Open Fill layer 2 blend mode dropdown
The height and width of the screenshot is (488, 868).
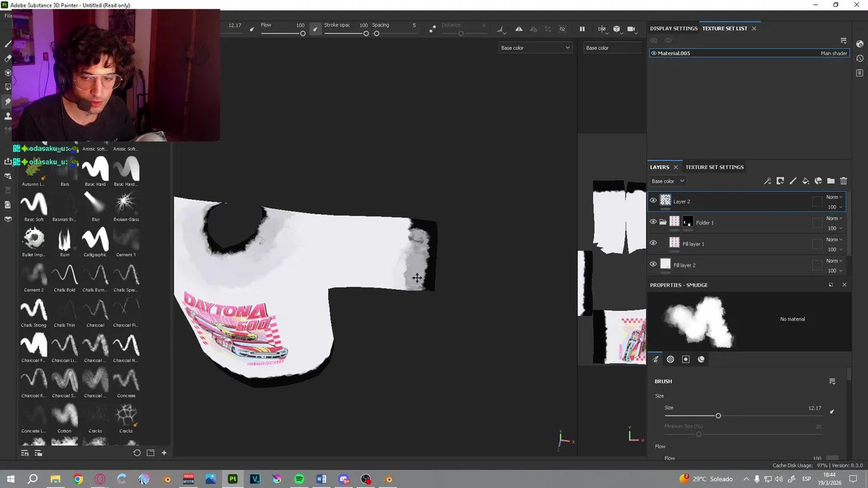[x=834, y=261]
